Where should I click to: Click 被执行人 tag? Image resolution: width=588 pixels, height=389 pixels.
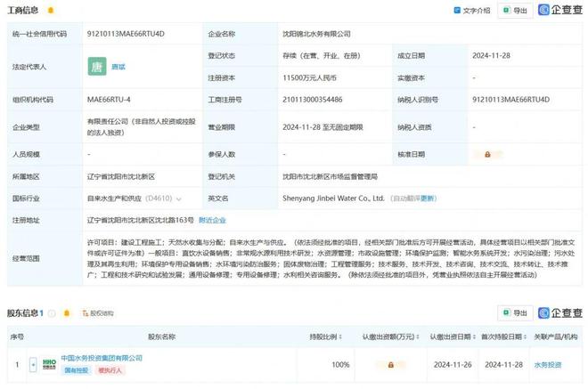pyautogui.click(x=110, y=370)
